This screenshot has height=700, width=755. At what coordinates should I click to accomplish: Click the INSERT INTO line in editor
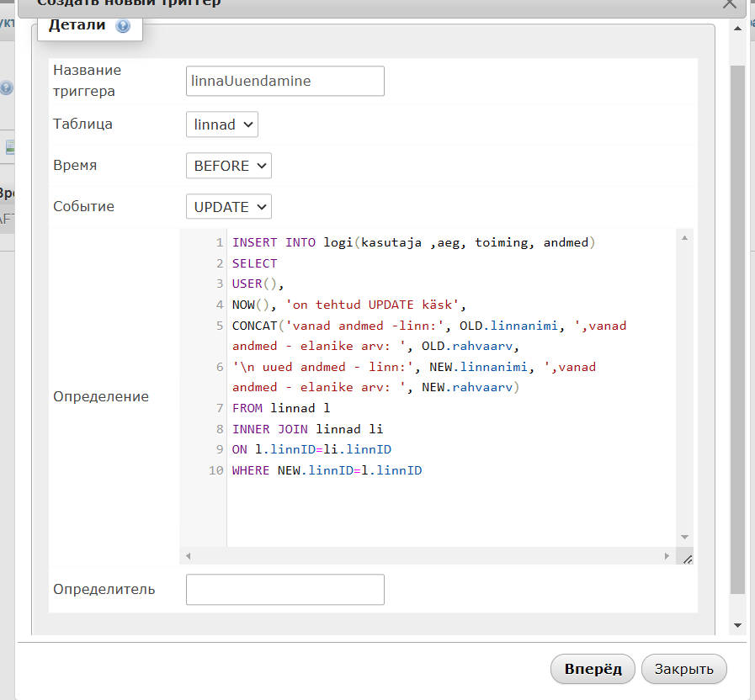413,242
